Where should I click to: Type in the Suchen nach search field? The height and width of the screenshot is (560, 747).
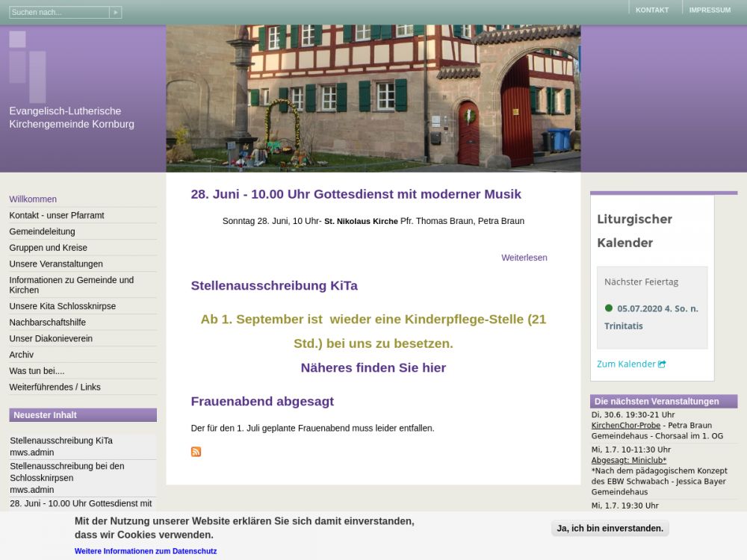point(58,13)
